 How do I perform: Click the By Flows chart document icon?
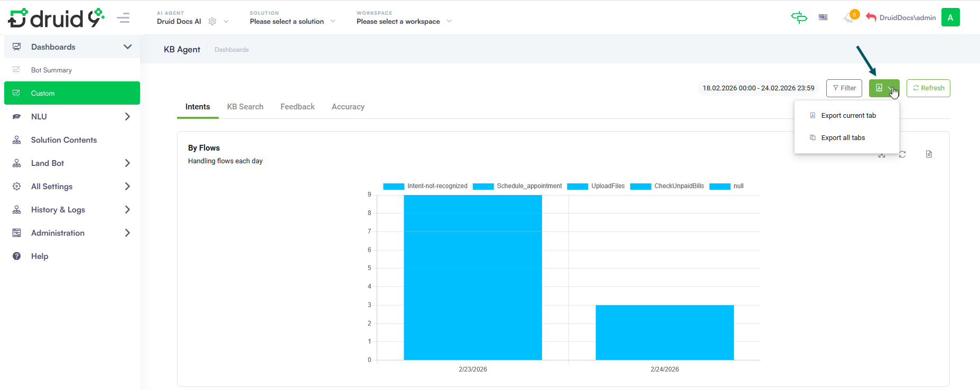(x=929, y=154)
